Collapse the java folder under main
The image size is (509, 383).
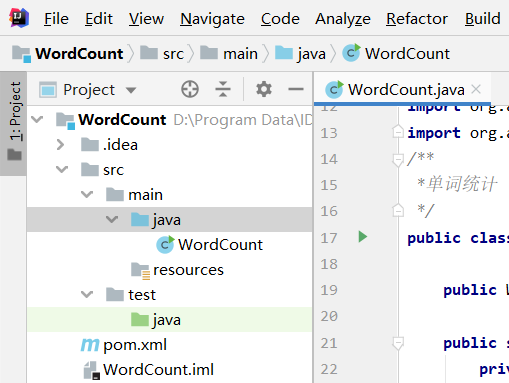point(112,220)
